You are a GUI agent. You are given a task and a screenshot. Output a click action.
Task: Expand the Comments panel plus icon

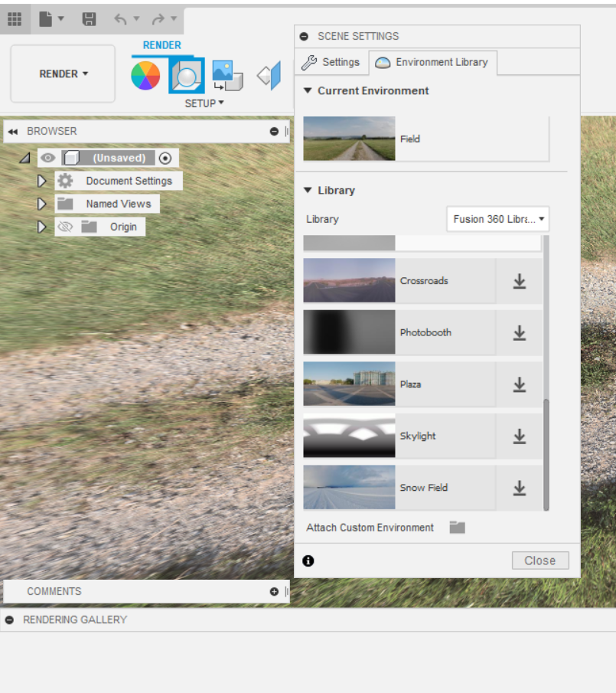click(274, 591)
